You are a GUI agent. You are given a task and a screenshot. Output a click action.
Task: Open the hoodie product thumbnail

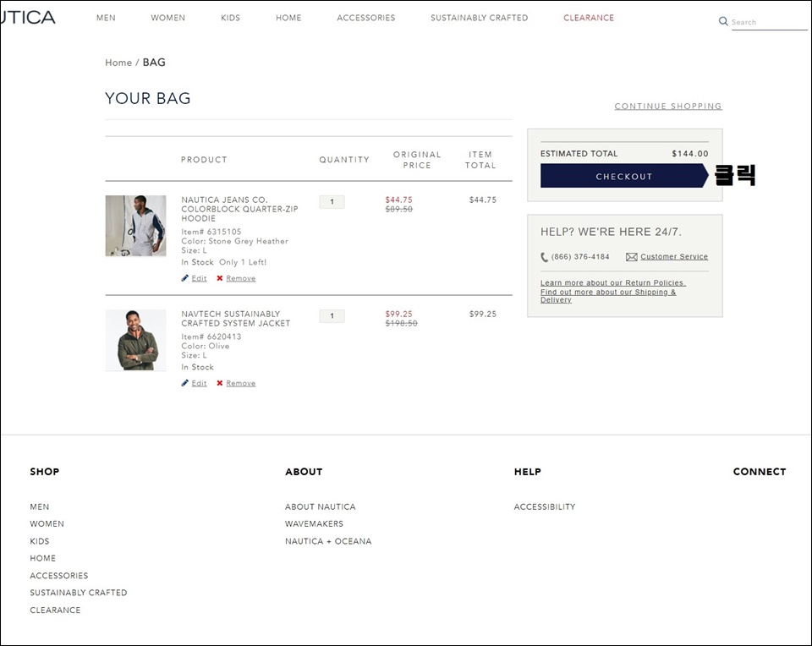(135, 226)
